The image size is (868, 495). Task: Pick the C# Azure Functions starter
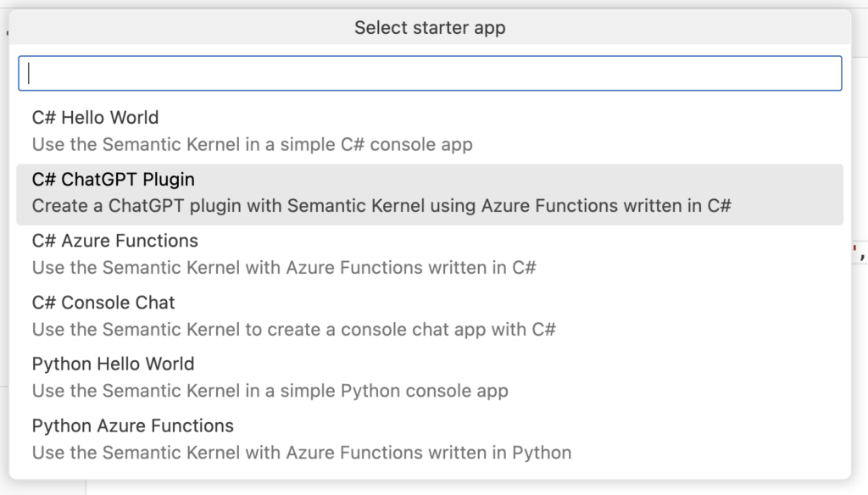[x=430, y=254]
